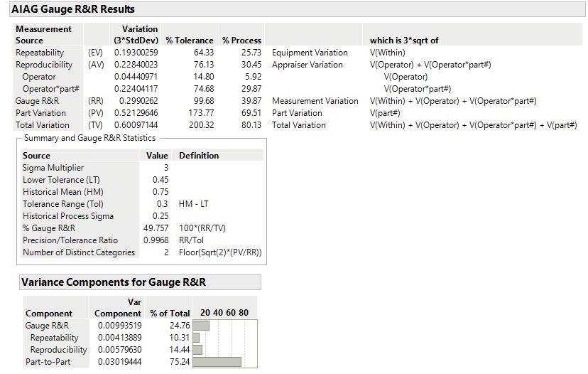588x374 pixels.
Task: Select Gauge R&R variation value 0.2990262
Action: (138, 101)
